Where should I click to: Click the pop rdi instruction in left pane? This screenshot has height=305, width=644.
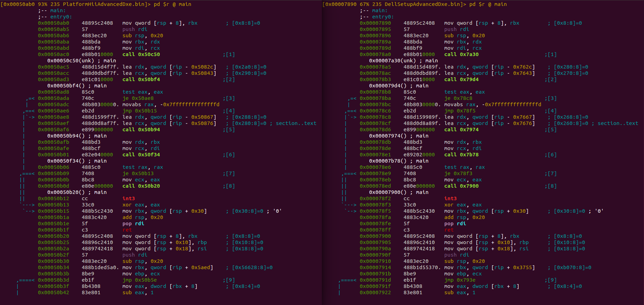click(x=133, y=224)
